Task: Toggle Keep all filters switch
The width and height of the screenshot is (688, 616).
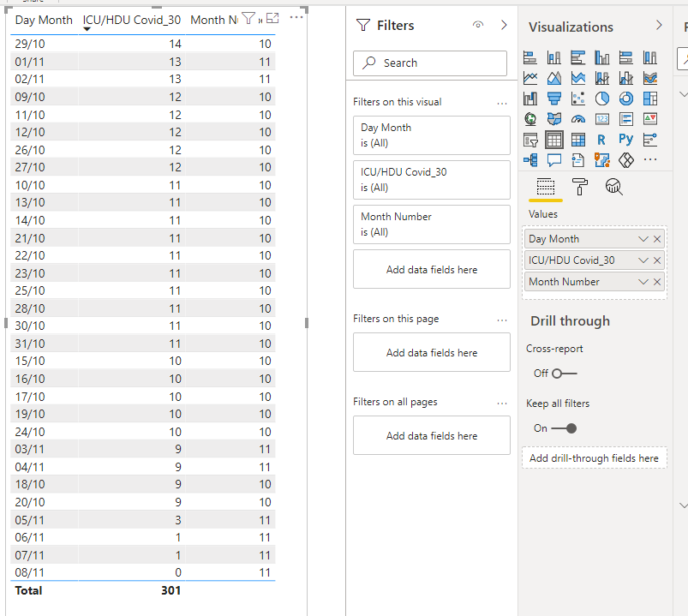Action: (x=565, y=428)
